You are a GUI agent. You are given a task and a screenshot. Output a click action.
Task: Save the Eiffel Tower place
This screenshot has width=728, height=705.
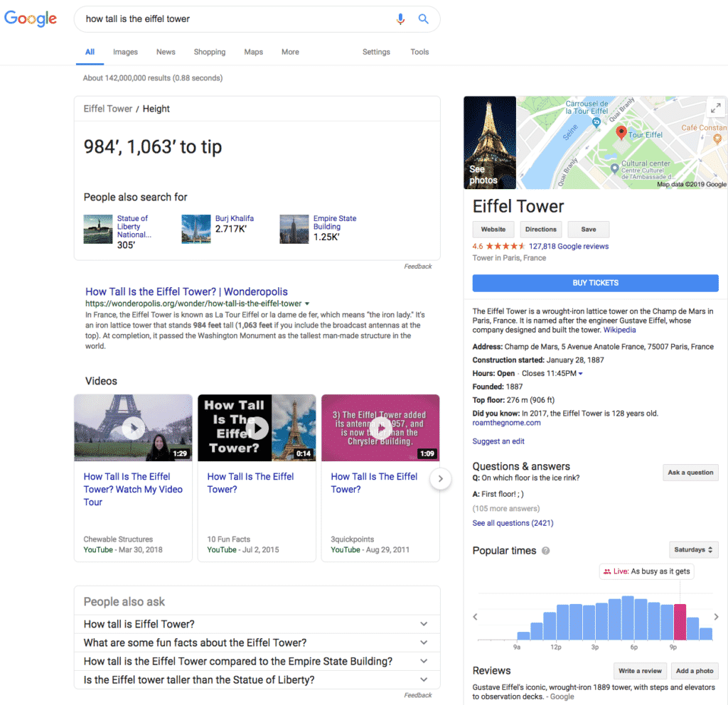589,230
